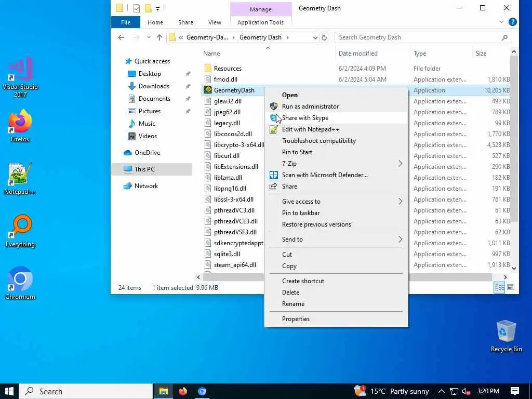Open the Recycle Bin icon
532x399 pixels.
point(506,336)
